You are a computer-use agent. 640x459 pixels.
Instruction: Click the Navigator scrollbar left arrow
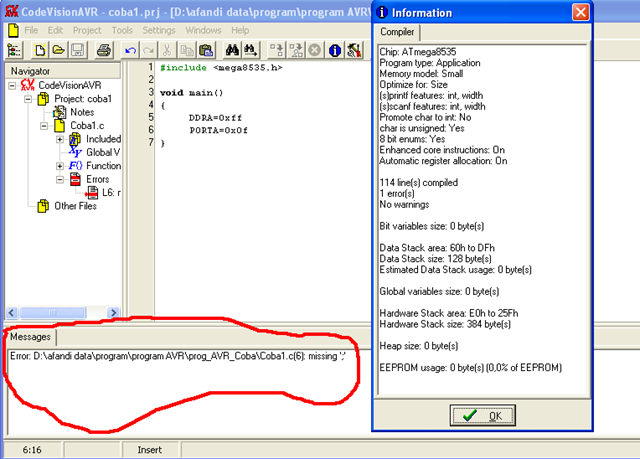pos(12,313)
